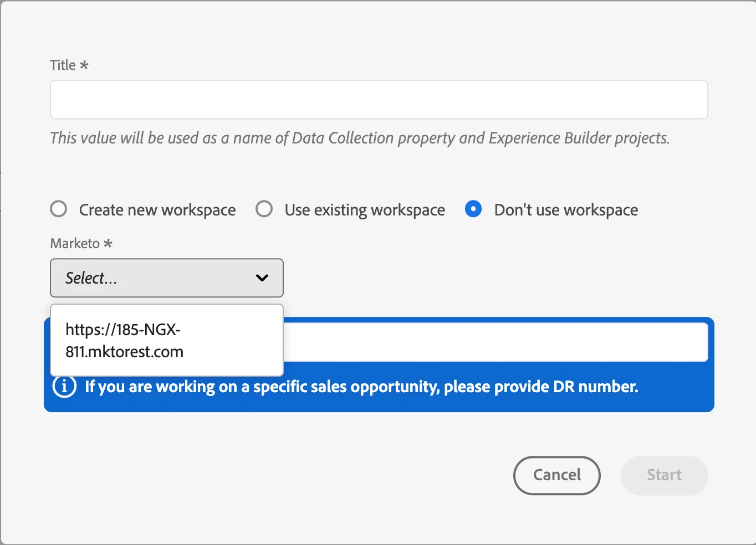Image resolution: width=756 pixels, height=545 pixels.
Task: Click the "Create new workspace" label text
Action: click(157, 210)
